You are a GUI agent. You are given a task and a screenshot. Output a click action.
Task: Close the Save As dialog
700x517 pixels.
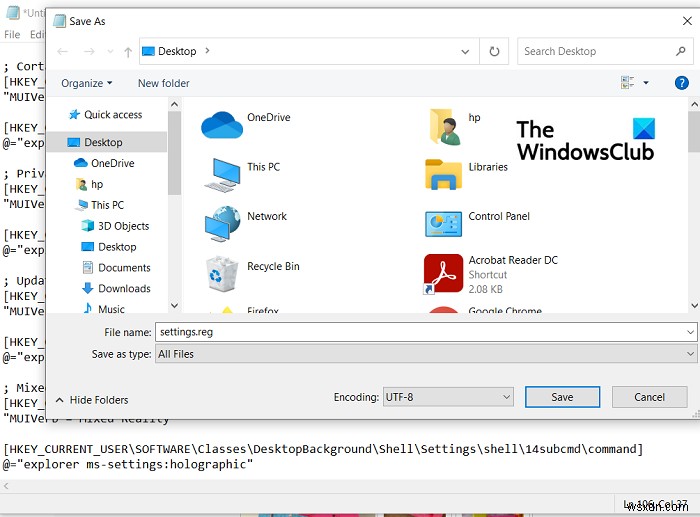pyautogui.click(x=687, y=21)
